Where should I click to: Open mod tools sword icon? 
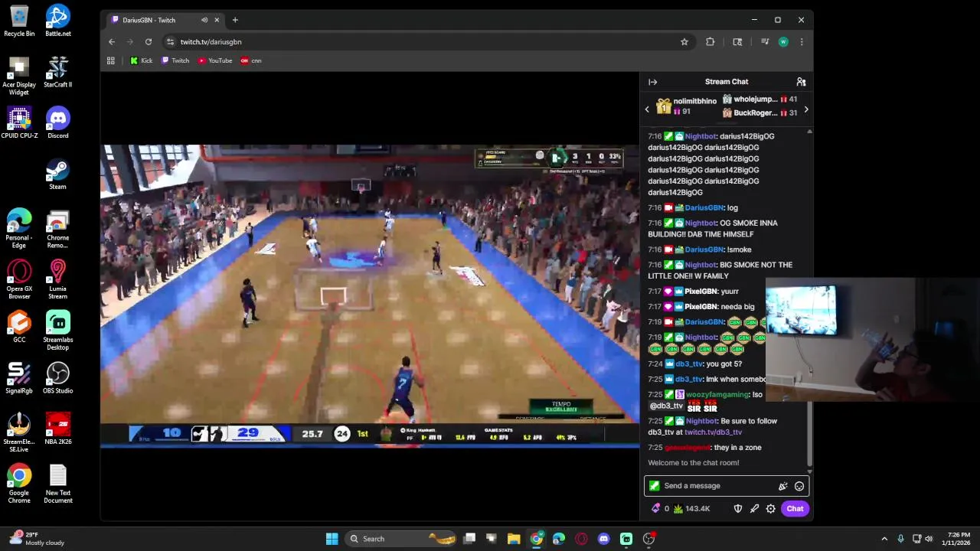(x=754, y=509)
